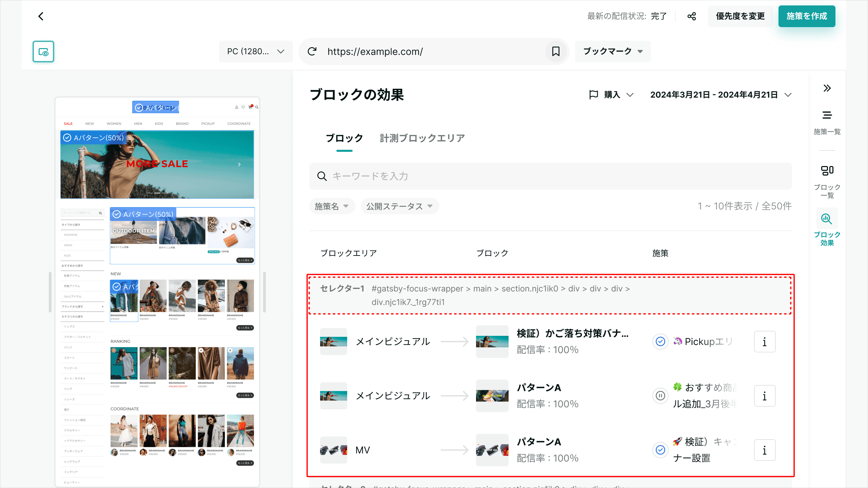Click the 優先度を変更 button
This screenshot has width=868, height=488.
[740, 16]
